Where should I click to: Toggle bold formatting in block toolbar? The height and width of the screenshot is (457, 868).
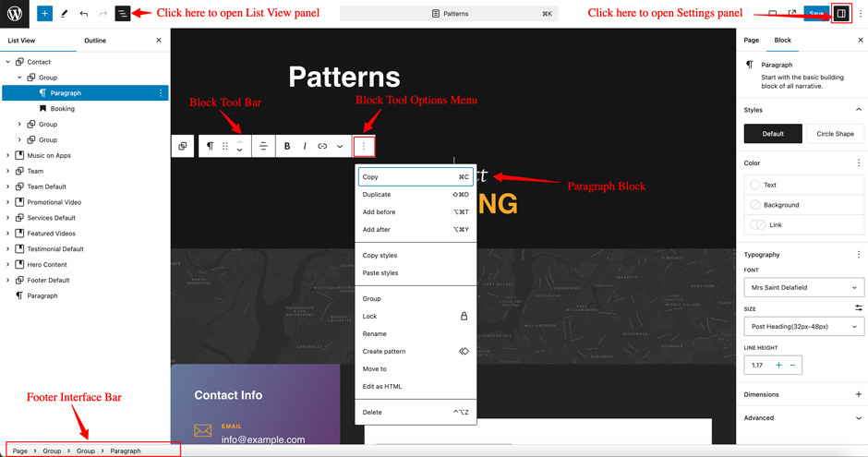(x=287, y=146)
